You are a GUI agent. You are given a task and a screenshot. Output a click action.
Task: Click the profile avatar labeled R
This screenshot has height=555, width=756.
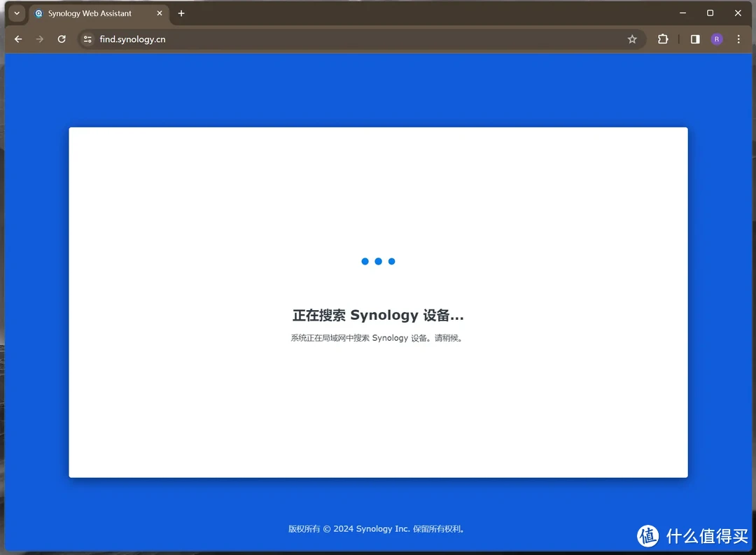(x=717, y=39)
